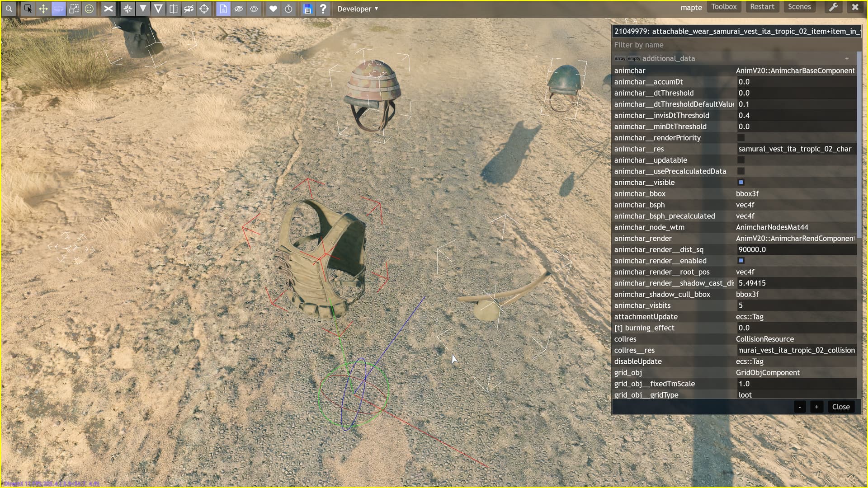This screenshot has height=488, width=868.
Task: Open the Toolbox tab
Action: point(724,7)
